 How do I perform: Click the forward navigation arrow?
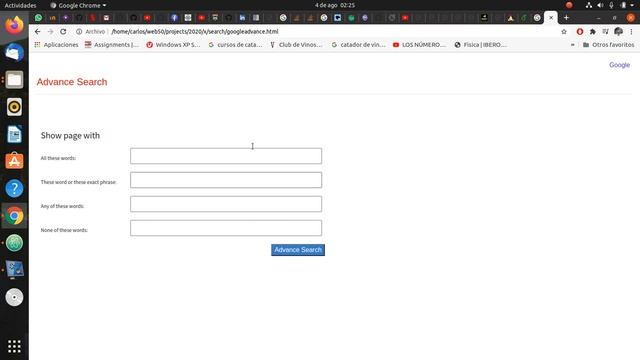pyautogui.click(x=50, y=31)
